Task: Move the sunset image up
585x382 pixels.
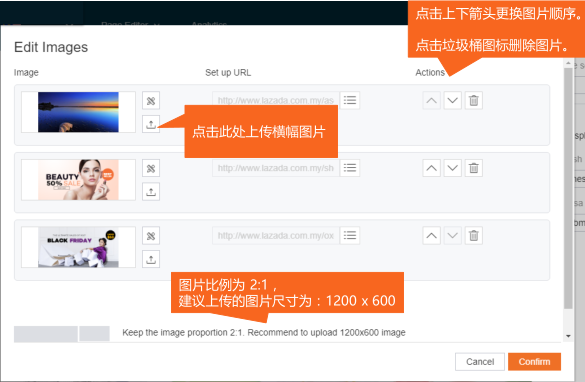Action: 432,101
